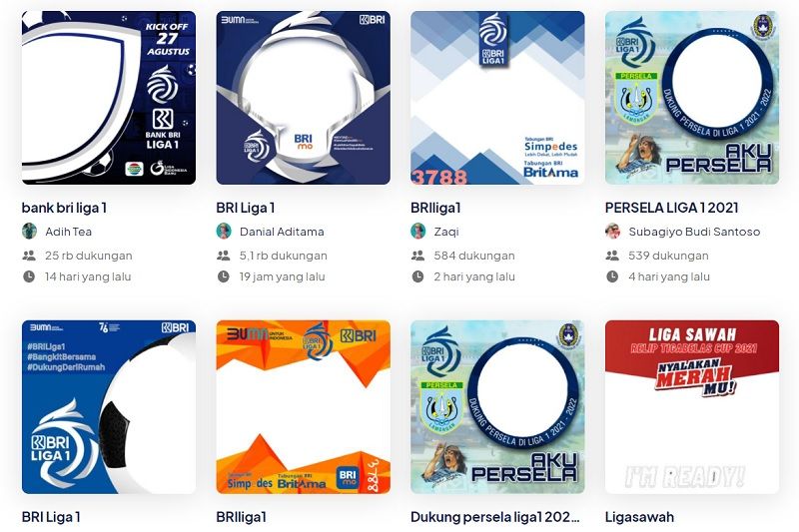Open 'PERSELA LIGA 1 2021' title link
The width and height of the screenshot is (799, 532).
(671, 208)
